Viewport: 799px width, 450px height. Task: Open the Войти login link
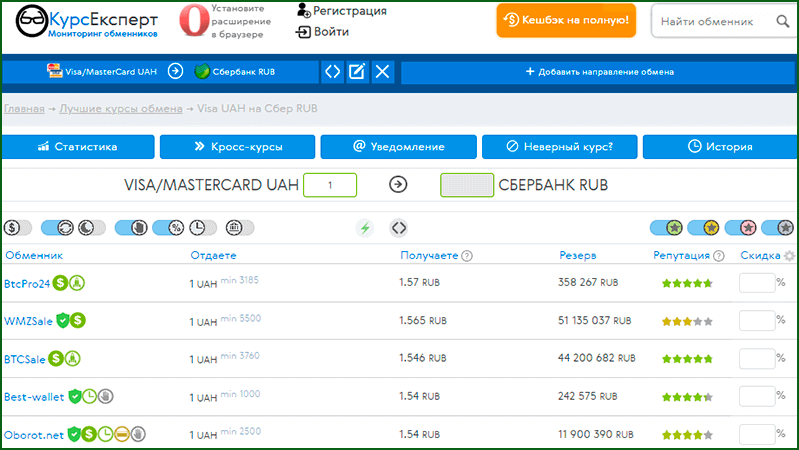coord(323,32)
